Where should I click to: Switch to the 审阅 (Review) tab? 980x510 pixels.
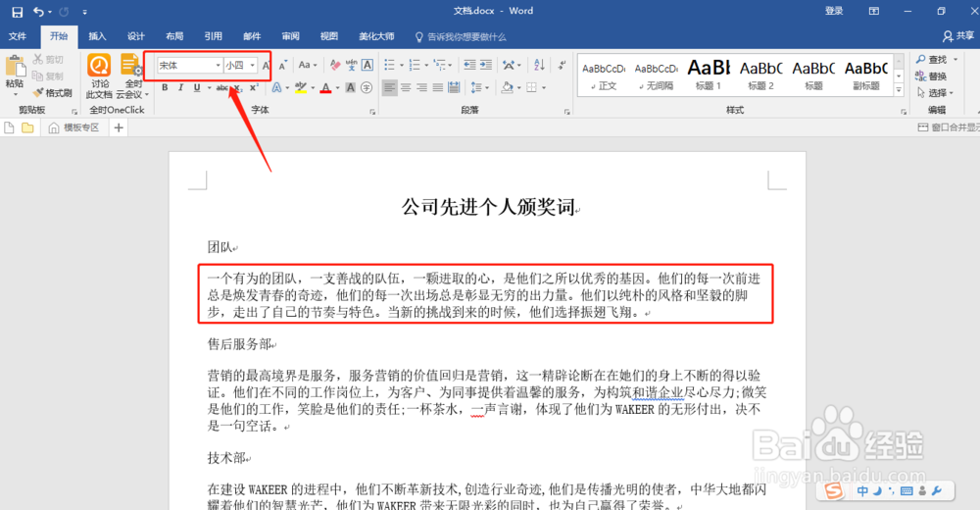tap(291, 36)
